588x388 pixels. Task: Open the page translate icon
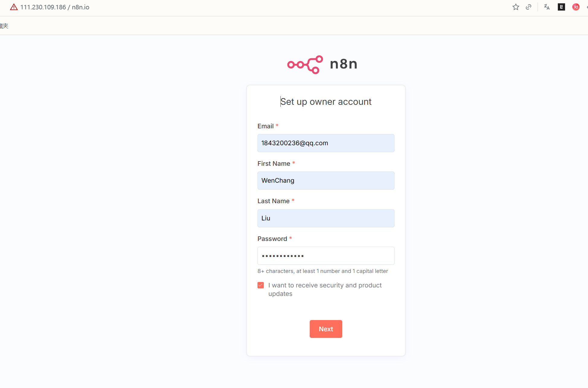tap(547, 7)
